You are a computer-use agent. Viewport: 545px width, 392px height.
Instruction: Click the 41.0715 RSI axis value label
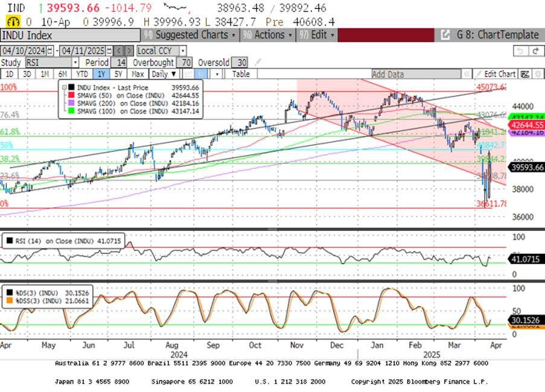pyautogui.click(x=526, y=259)
